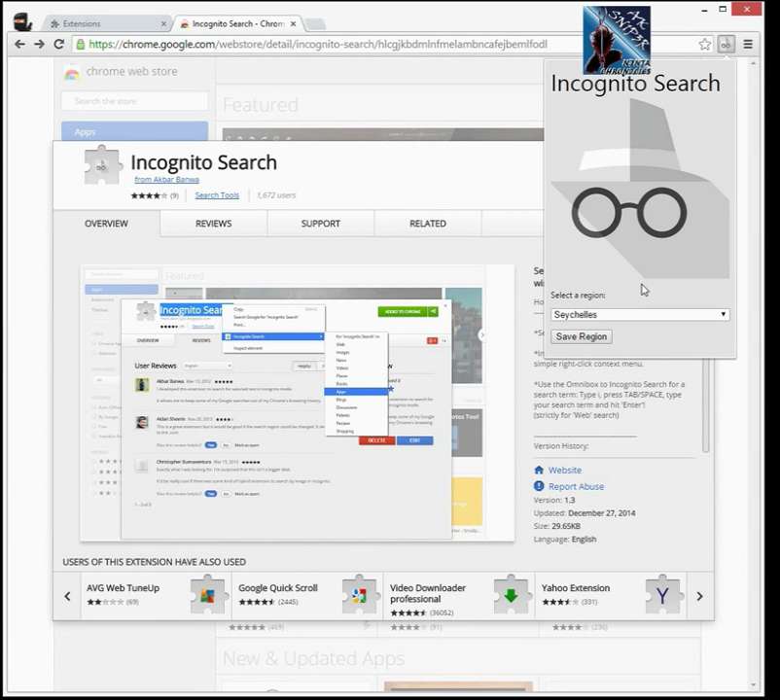Image resolution: width=780 pixels, height=700 pixels.
Task: Click the Incognito Search extension toolbar icon
Action: pos(726,45)
